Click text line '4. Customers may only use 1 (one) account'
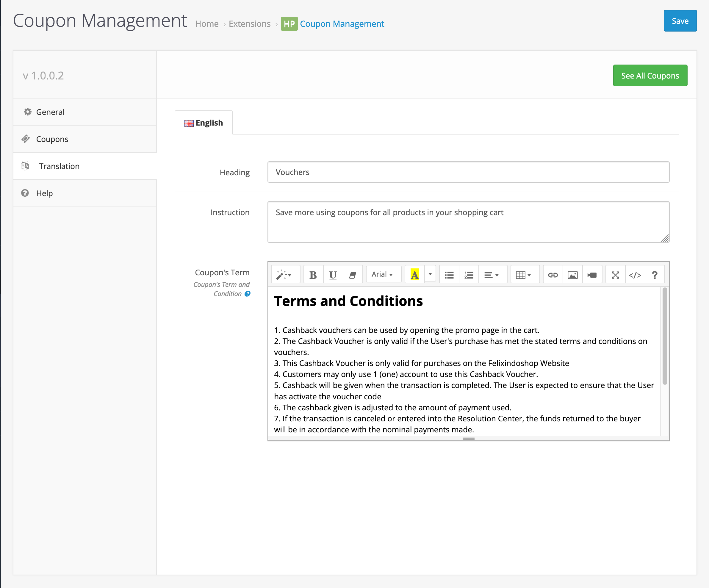709x588 pixels. click(x=406, y=374)
